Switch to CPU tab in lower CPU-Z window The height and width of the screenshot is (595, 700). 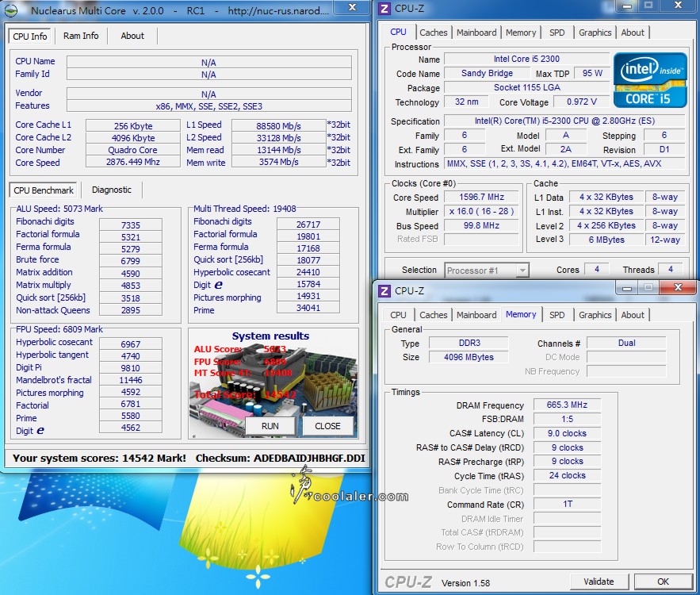[x=398, y=315]
